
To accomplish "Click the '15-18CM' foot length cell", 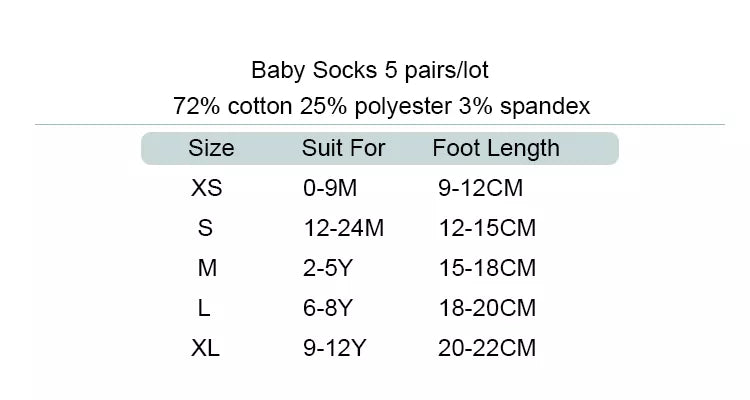I will point(487,268).
